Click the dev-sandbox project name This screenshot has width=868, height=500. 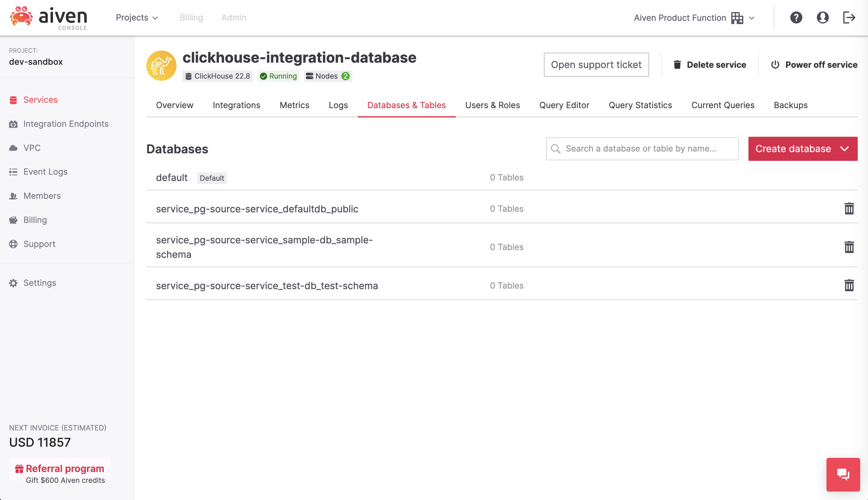36,62
